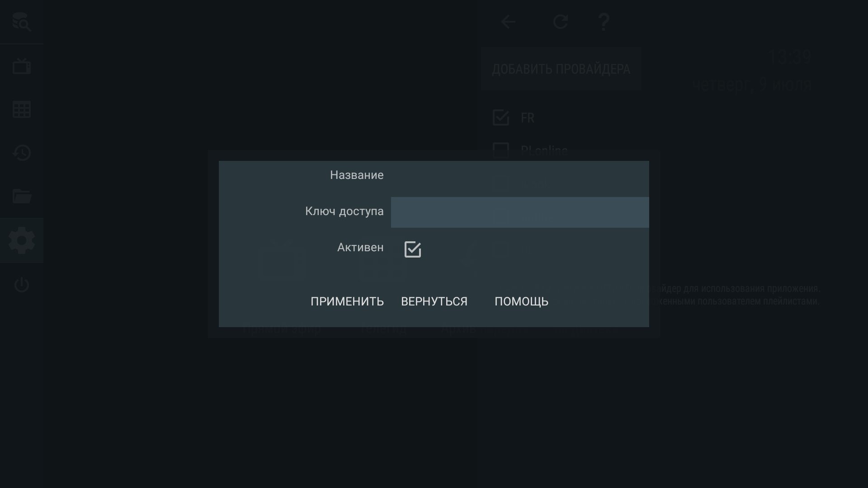The width and height of the screenshot is (868, 488).
Task: Click the question mark help icon
Action: click(604, 22)
